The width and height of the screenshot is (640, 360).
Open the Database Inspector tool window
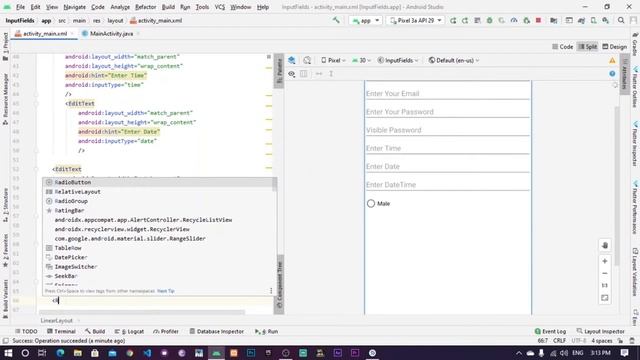(217, 331)
